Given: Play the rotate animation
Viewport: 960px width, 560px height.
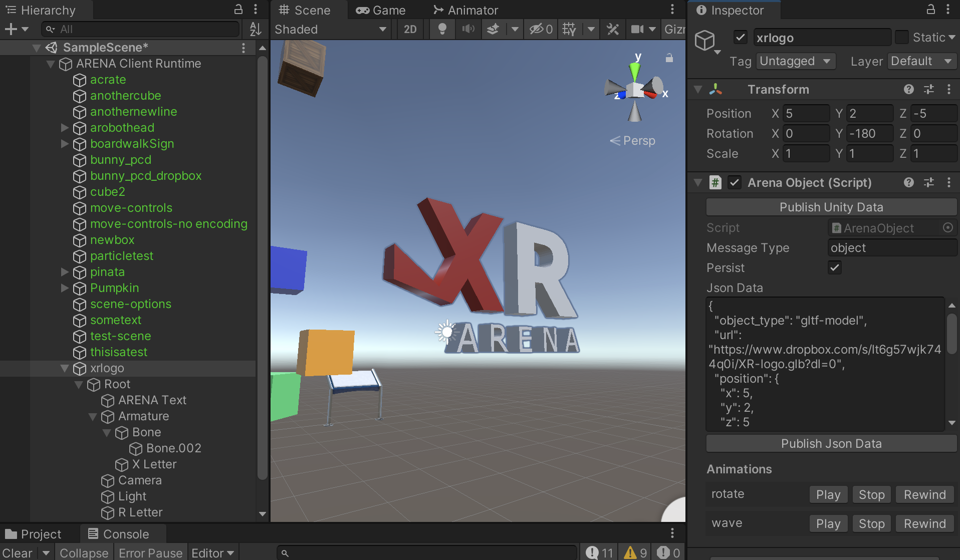Looking at the screenshot, I should (x=828, y=494).
